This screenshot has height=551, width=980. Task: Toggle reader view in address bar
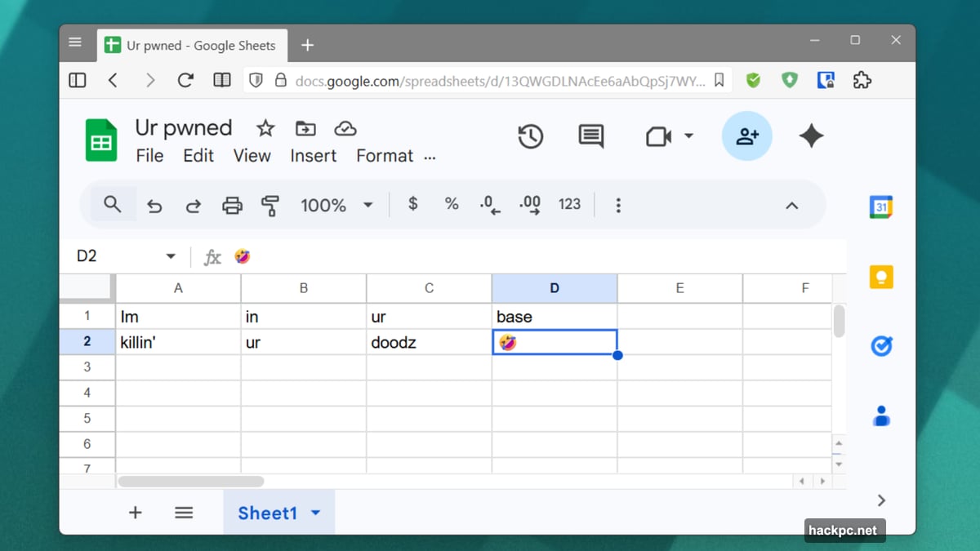[221, 80]
